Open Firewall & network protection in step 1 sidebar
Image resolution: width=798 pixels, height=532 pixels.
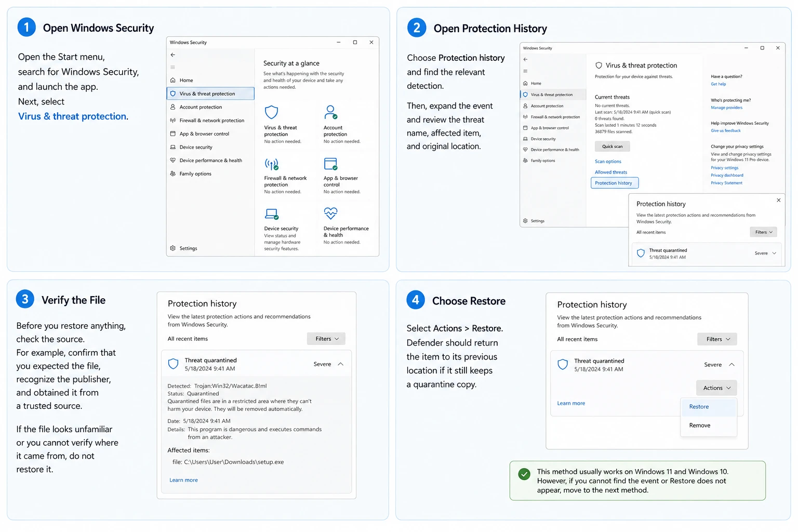(x=211, y=121)
